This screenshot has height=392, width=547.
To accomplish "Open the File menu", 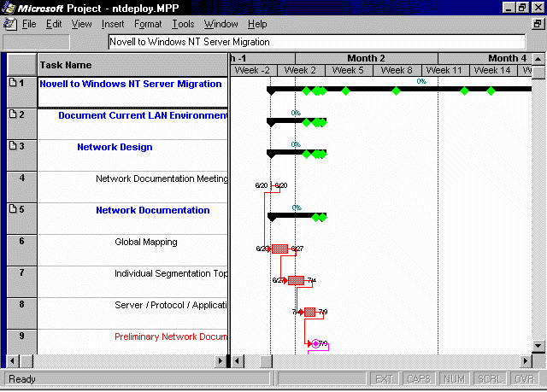I will click(29, 24).
